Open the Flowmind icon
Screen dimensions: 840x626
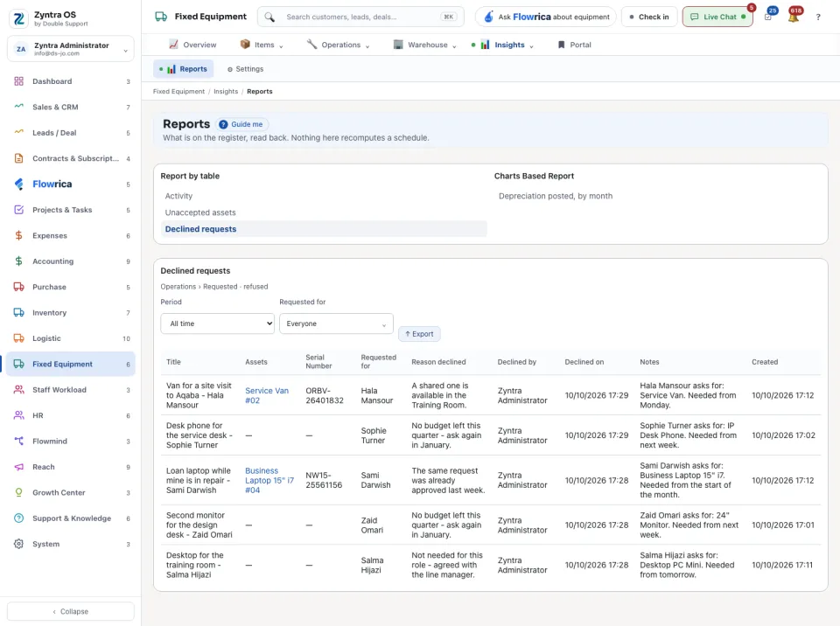click(18, 441)
